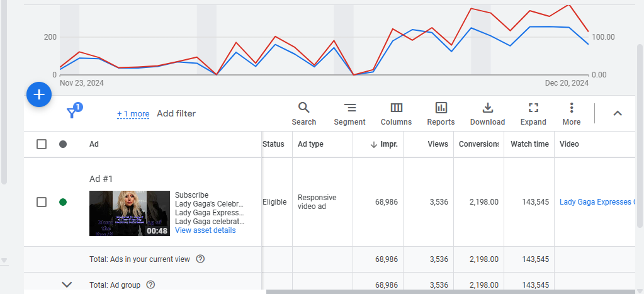Click the Dec 20, 2024 chart date label
Image resolution: width=644 pixels, height=294 pixels.
coord(567,83)
